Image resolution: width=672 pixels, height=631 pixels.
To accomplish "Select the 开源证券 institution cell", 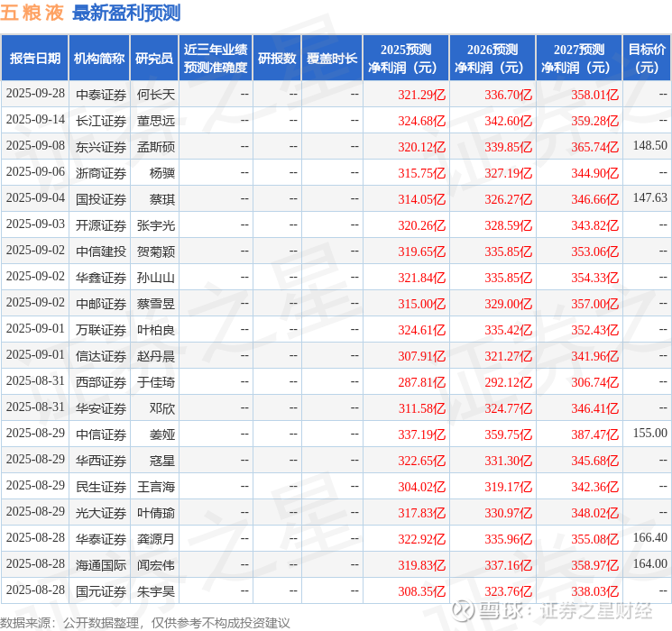I will point(101,224).
